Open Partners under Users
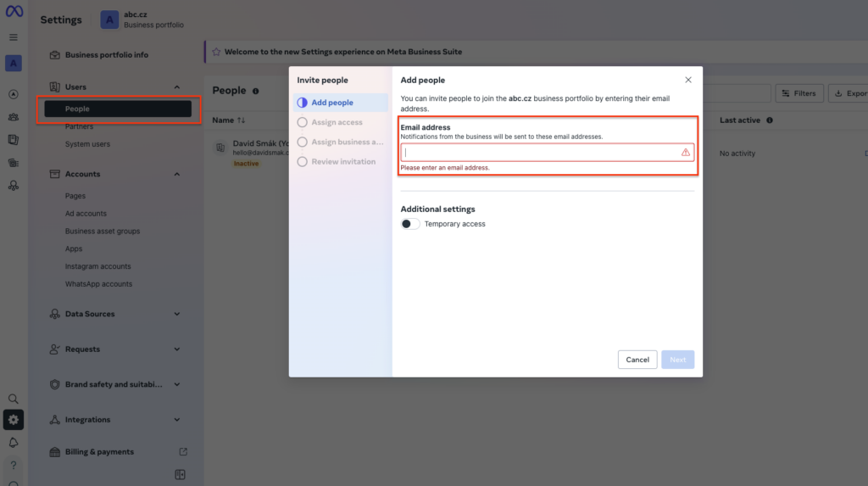The width and height of the screenshot is (868, 486). point(79,126)
